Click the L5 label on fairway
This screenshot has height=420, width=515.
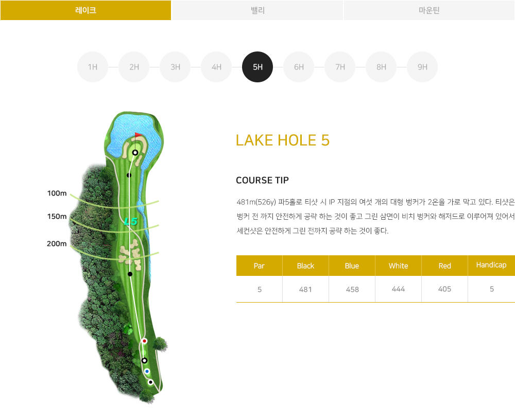pos(131,222)
